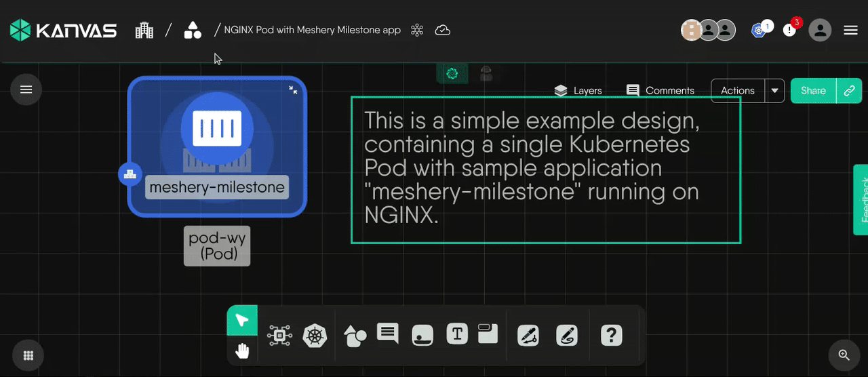Open help via question mark icon

611,336
